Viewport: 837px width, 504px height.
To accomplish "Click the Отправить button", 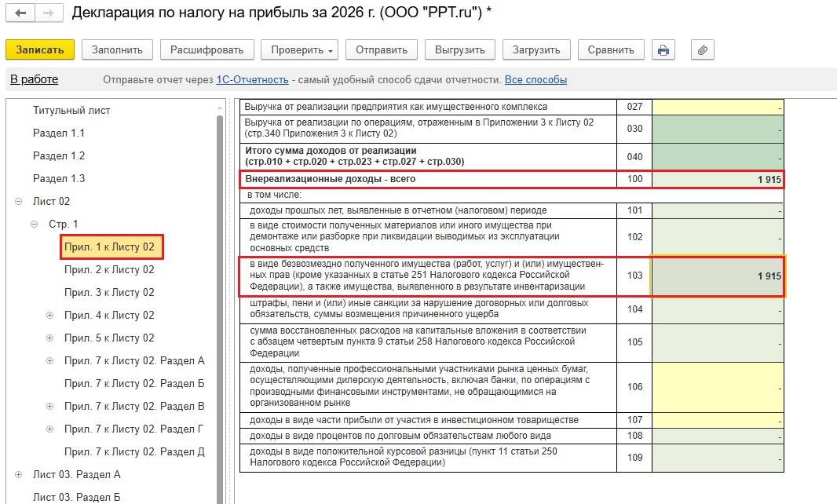I will pos(382,50).
